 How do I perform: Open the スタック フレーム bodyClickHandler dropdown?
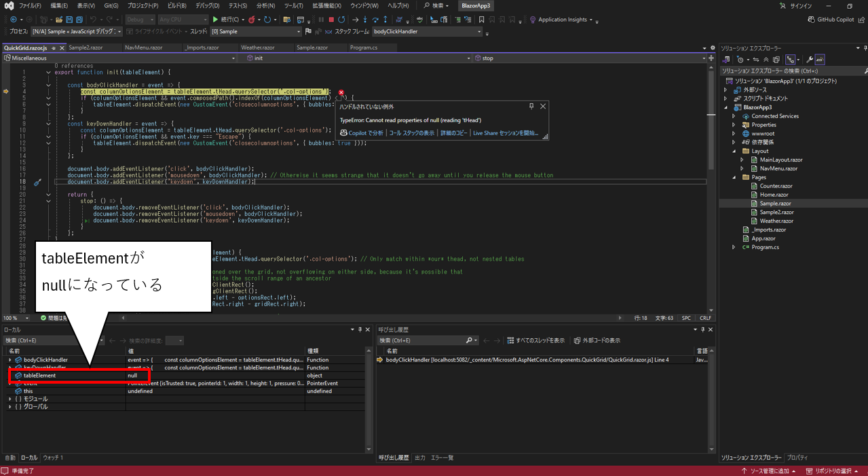(479, 32)
